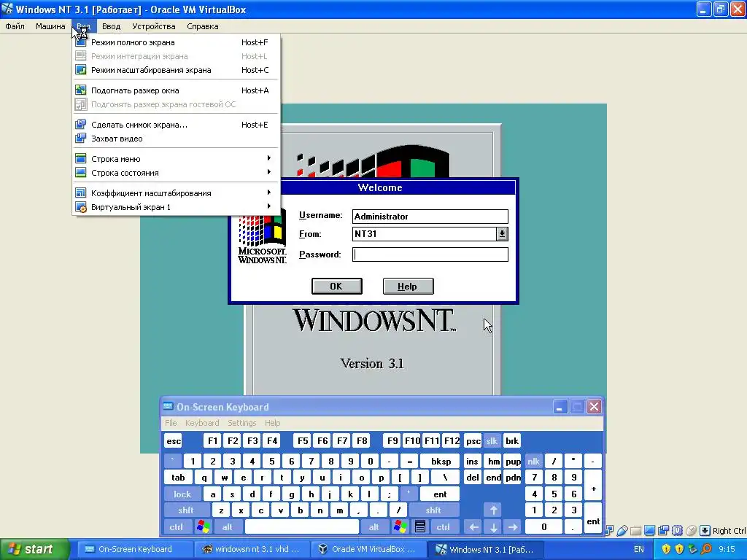Open the Keyboard menu in On-Screen Keyboard

pos(202,423)
